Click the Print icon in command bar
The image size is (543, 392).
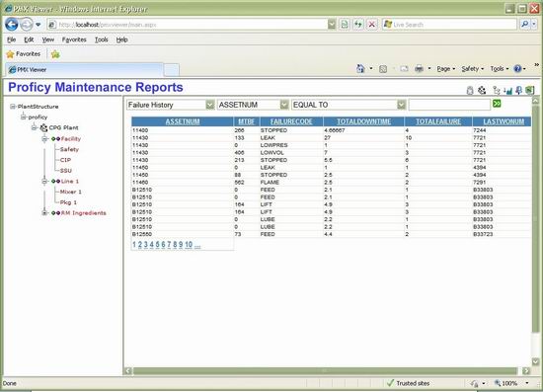pos(419,68)
